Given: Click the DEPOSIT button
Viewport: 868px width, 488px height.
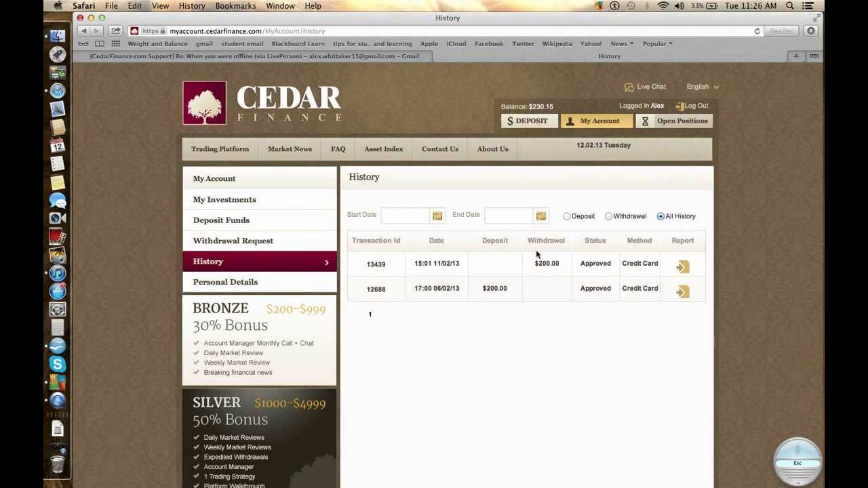Looking at the screenshot, I should pos(529,121).
